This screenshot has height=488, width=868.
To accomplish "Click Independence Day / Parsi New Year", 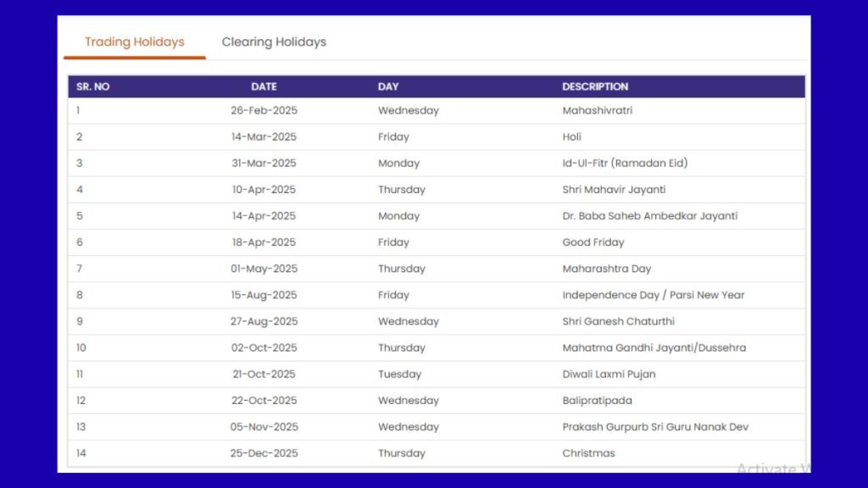I will click(653, 295).
